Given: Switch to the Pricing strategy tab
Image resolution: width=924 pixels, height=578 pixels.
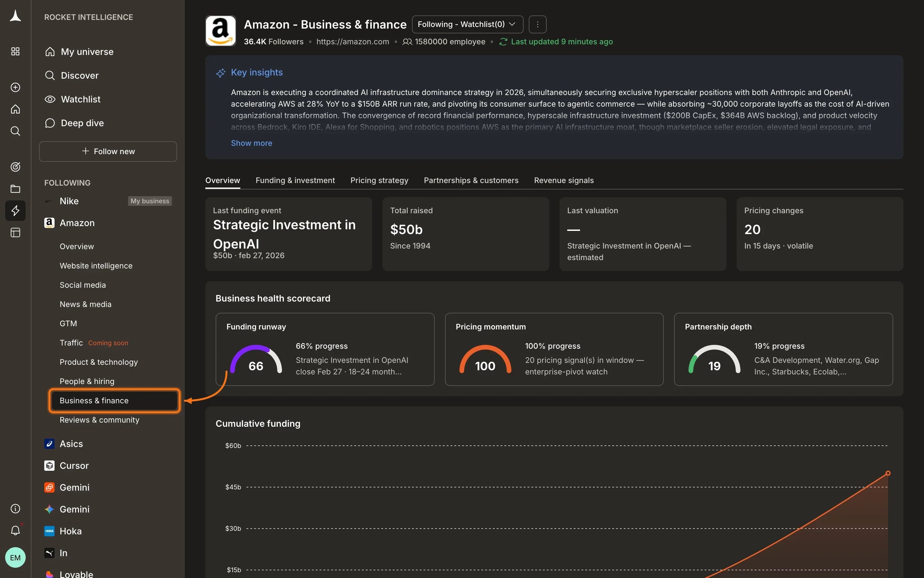Looking at the screenshot, I should click(379, 180).
